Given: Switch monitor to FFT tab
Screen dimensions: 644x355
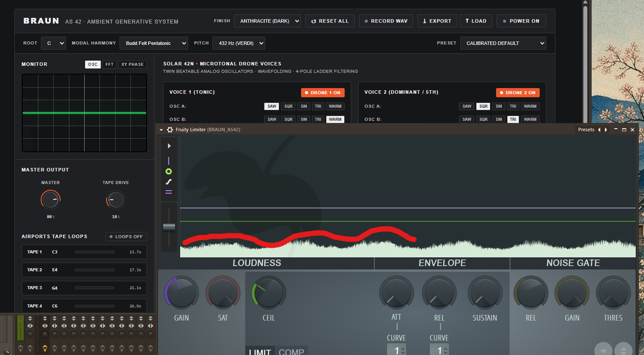Looking at the screenshot, I should click(109, 65).
